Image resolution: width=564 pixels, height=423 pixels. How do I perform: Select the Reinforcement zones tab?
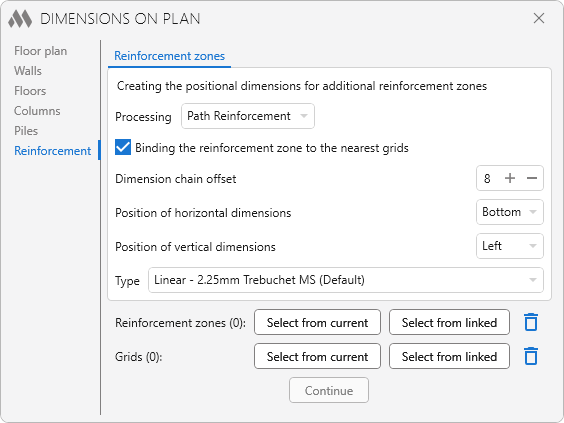(x=169, y=56)
